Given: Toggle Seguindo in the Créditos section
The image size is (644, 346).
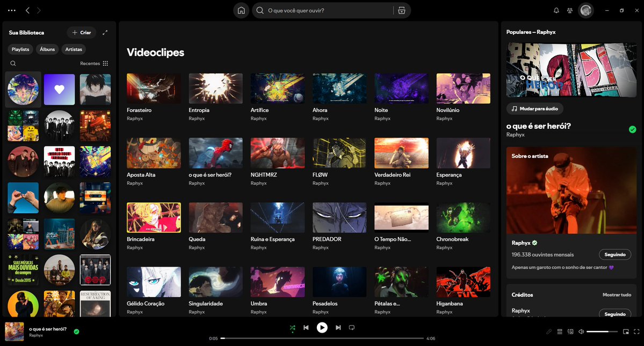Looking at the screenshot, I should tap(615, 314).
